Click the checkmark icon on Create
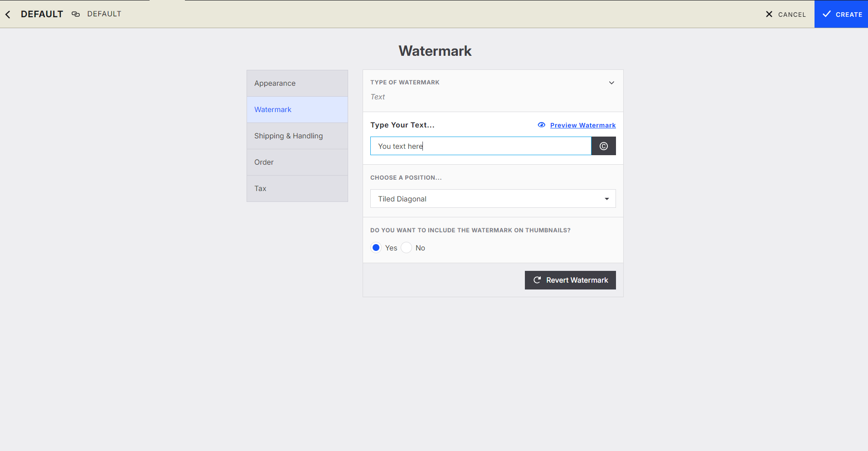This screenshot has width=868, height=451. point(826,14)
